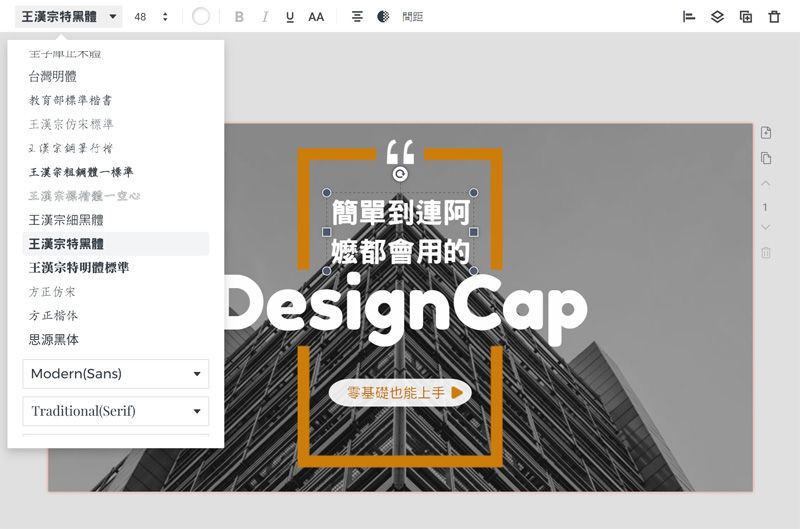Screen dimensions: 800x529
Task: Open the font family dropdown 王漢宗特黑體
Action: click(69, 17)
